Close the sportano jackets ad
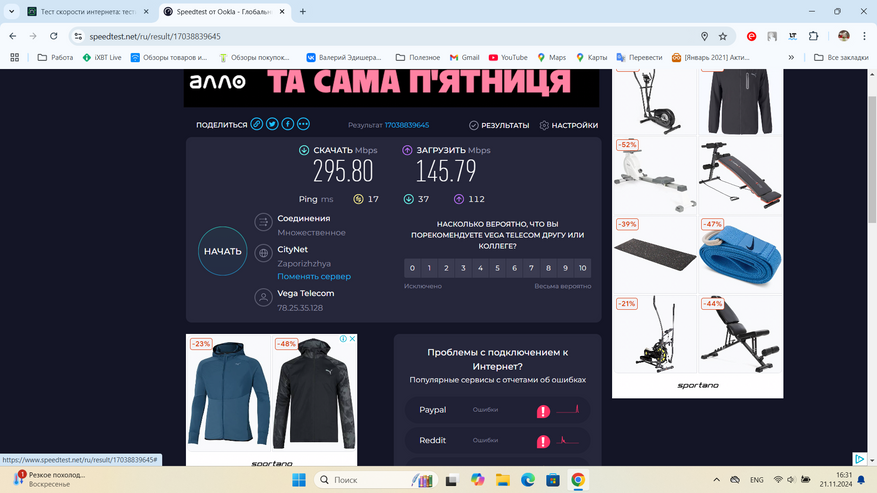Image resolution: width=877 pixels, height=493 pixels. point(352,339)
